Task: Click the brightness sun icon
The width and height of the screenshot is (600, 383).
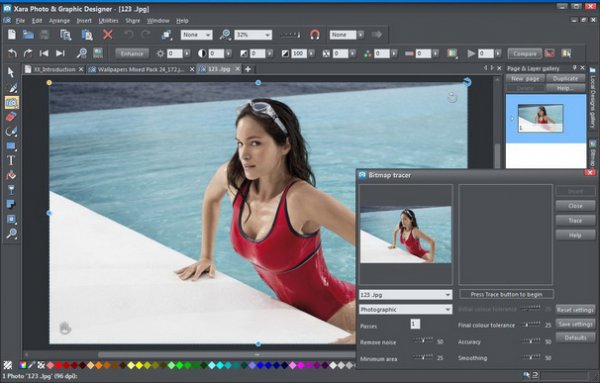Action: pyautogui.click(x=161, y=54)
